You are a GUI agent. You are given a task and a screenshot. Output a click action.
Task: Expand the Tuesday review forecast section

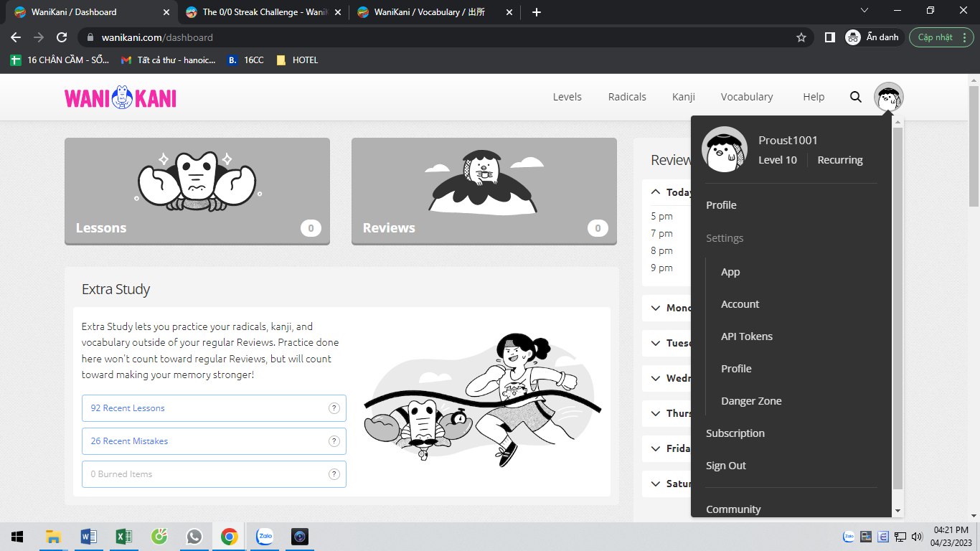656,343
